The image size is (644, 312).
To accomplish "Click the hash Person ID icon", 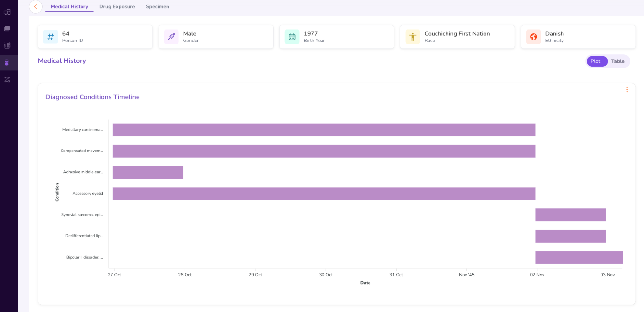I will point(51,37).
